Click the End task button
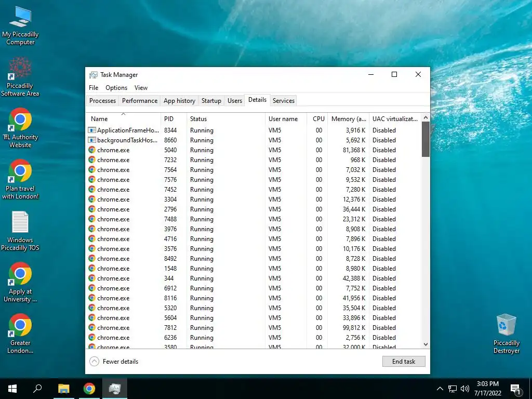The height and width of the screenshot is (399, 532). pyautogui.click(x=404, y=362)
